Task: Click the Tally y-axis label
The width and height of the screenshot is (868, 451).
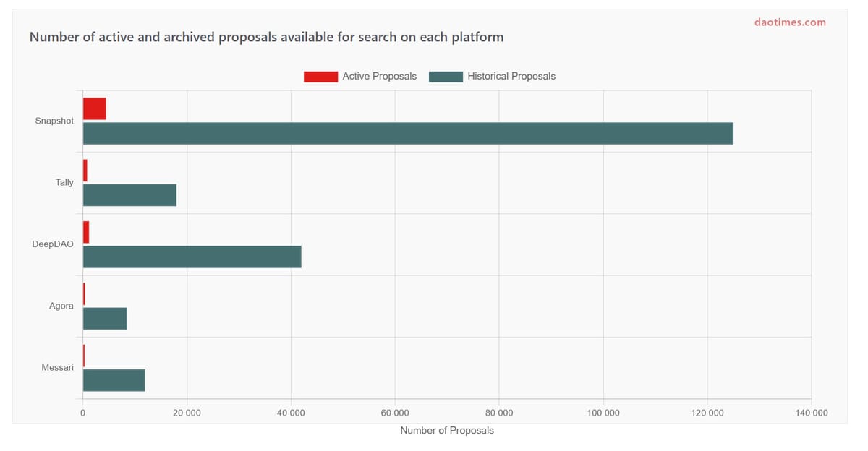Action: click(x=64, y=183)
